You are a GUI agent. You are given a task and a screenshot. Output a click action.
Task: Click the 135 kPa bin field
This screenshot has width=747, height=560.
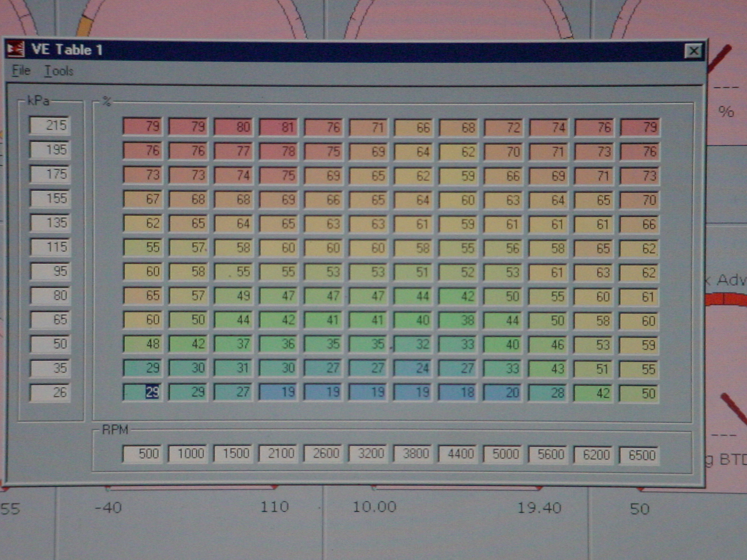point(50,223)
